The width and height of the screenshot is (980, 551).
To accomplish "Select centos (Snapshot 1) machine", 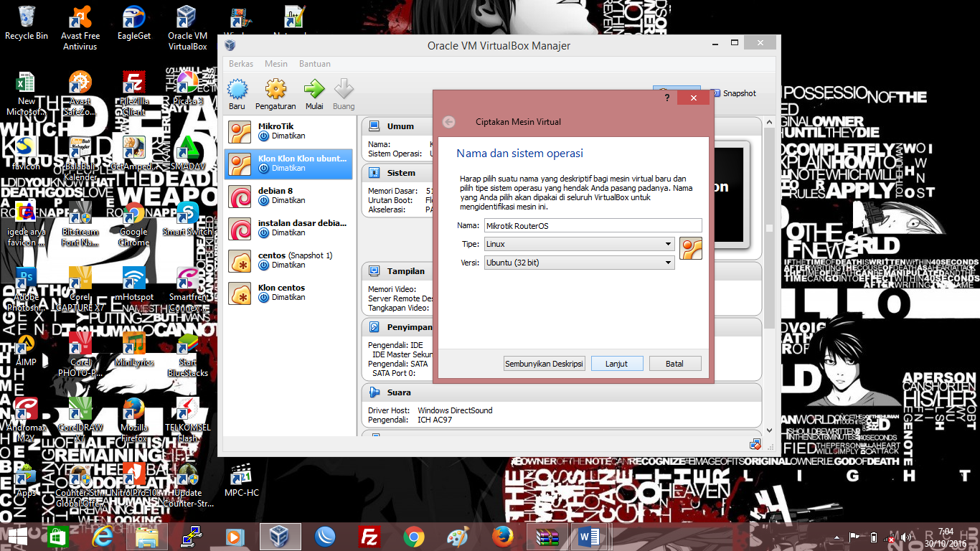I will pyautogui.click(x=288, y=260).
